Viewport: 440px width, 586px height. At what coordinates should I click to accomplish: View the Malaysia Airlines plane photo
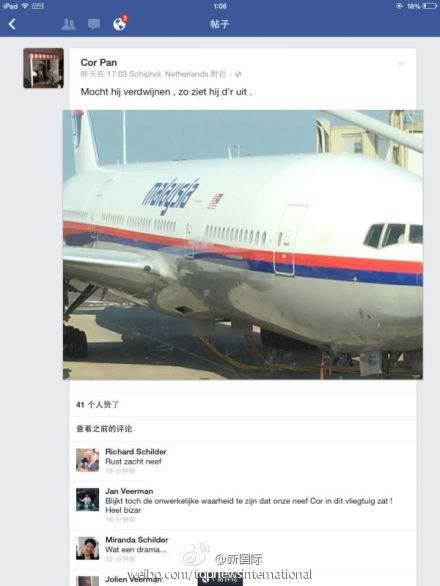[x=243, y=244]
